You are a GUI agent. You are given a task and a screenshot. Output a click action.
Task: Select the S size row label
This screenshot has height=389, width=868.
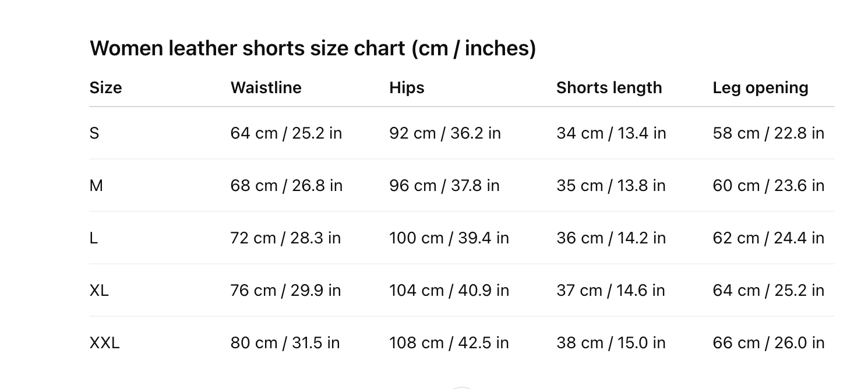(x=94, y=133)
